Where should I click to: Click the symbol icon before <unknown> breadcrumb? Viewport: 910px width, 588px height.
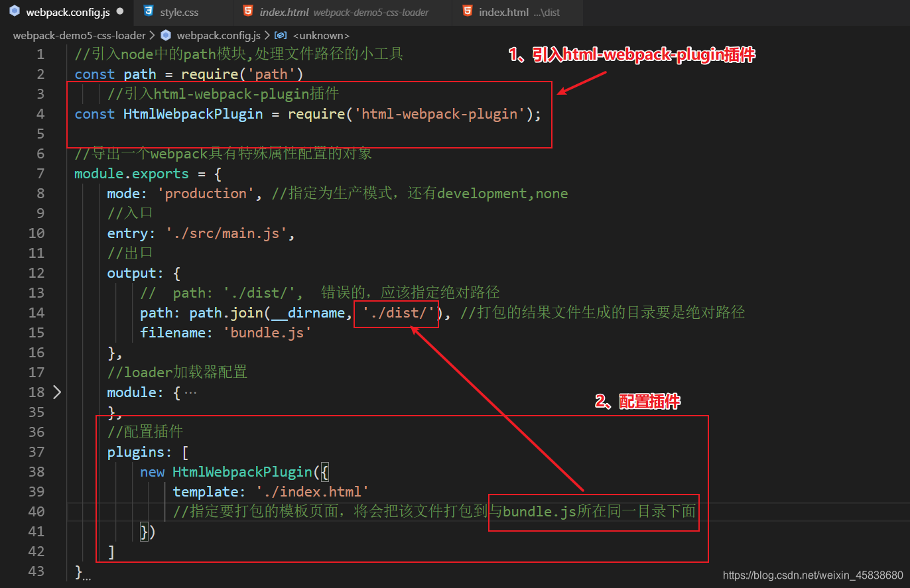click(280, 35)
